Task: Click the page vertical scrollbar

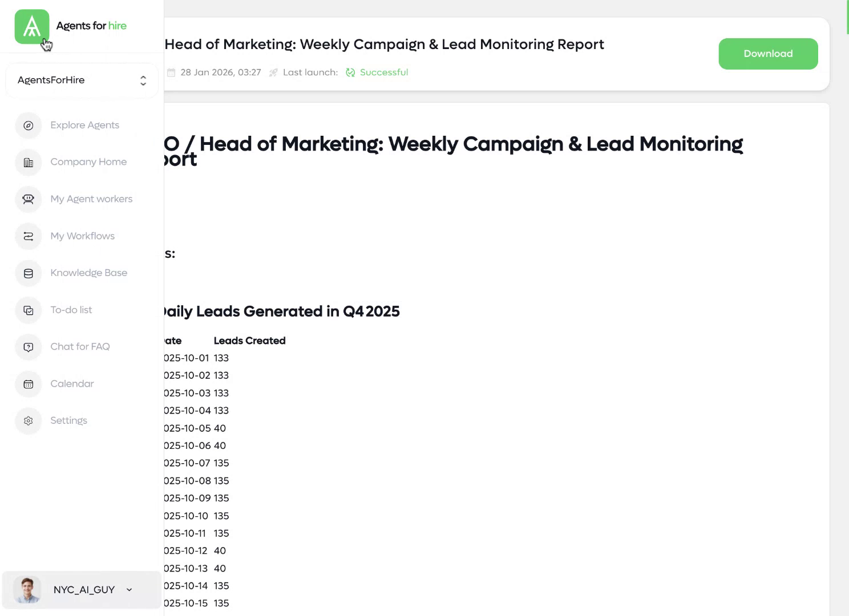Action: tap(847, 17)
